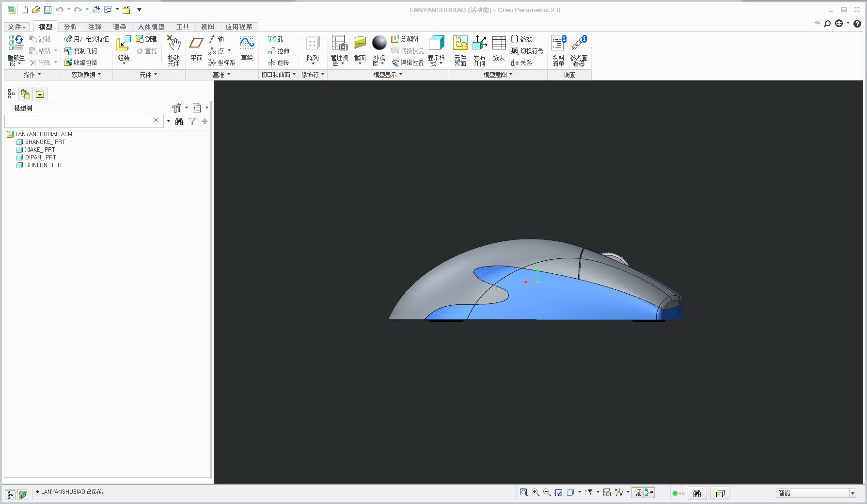Click the Extrude (拉伸) button
This screenshot has width=867, height=504.
coord(279,51)
